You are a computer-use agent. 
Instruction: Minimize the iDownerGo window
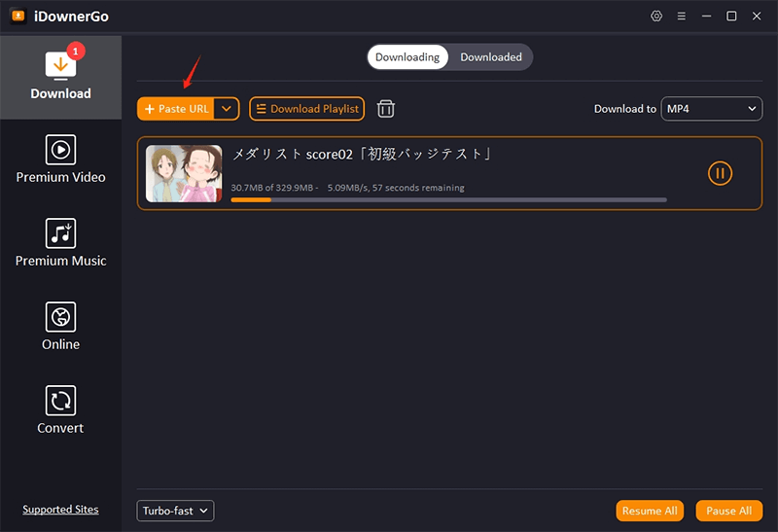pos(706,16)
